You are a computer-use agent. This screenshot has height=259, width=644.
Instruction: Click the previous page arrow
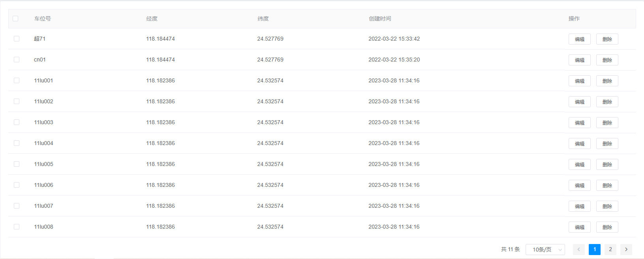point(579,249)
